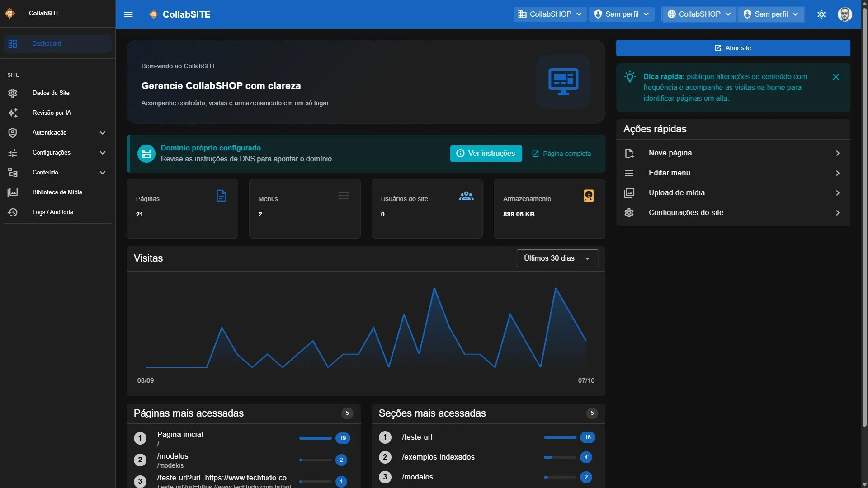Select Nova página quick action
Image resolution: width=868 pixels, height=488 pixels.
(733, 153)
